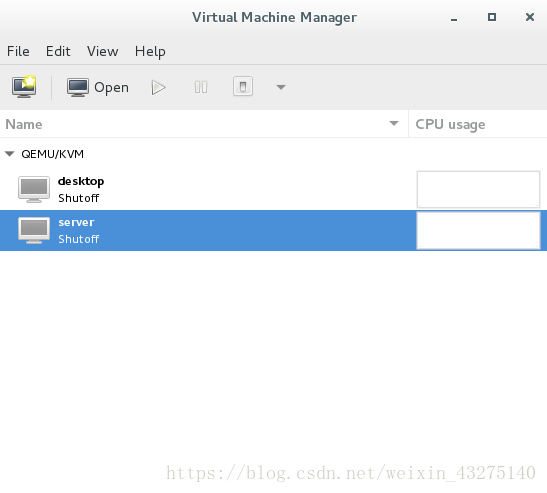This screenshot has width=547, height=493.
Task: Start the virtual machine with Run icon
Action: point(158,87)
